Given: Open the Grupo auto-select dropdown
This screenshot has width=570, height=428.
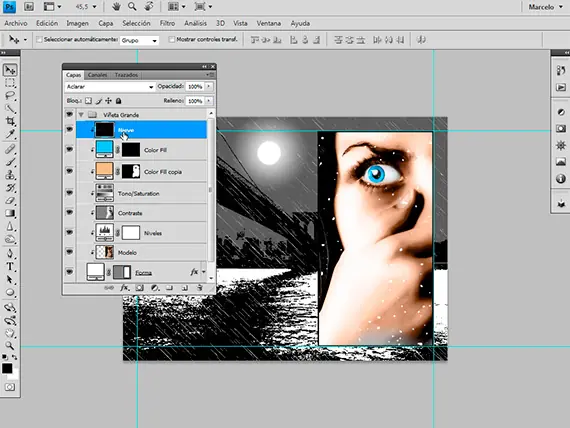Looking at the screenshot, I should click(140, 40).
